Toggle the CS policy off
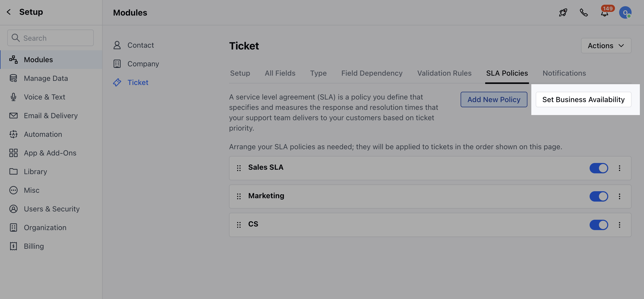 pyautogui.click(x=599, y=225)
